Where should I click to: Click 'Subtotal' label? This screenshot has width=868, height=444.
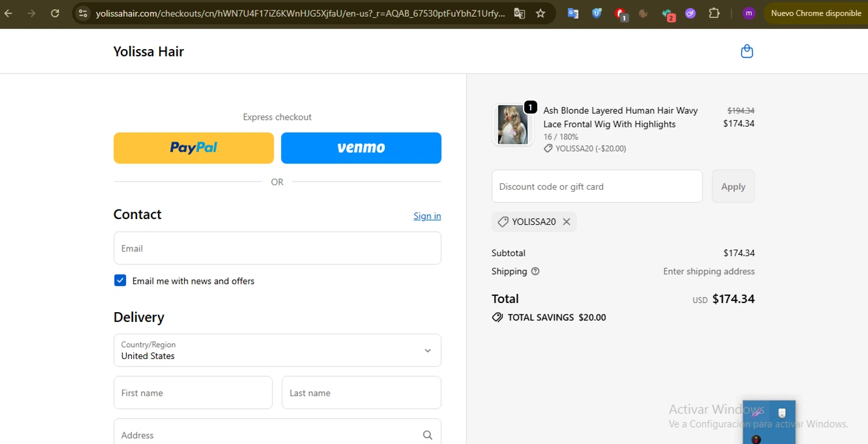(x=509, y=253)
